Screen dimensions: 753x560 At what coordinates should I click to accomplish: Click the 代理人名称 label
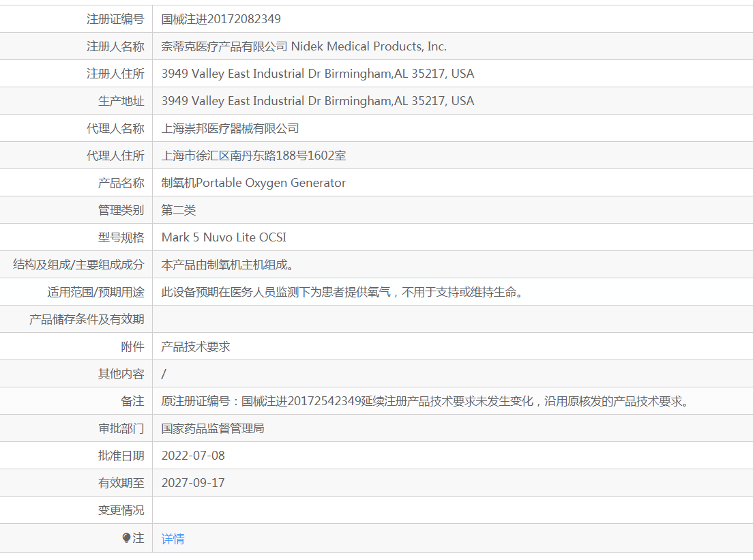click(x=115, y=128)
